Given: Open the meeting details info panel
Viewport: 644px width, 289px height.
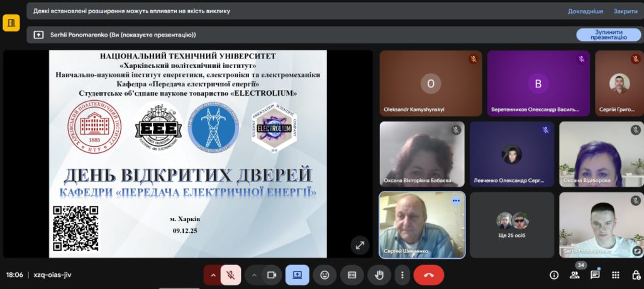Looking at the screenshot, I should 554,275.
